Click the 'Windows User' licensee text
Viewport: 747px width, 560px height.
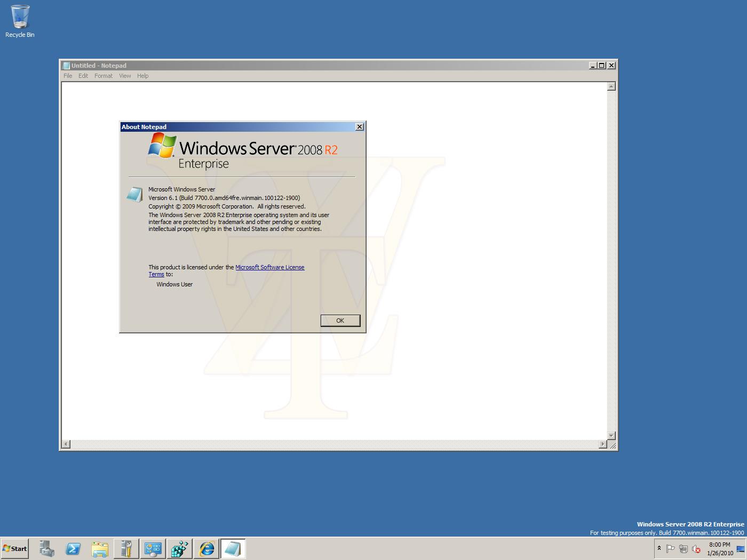point(174,284)
